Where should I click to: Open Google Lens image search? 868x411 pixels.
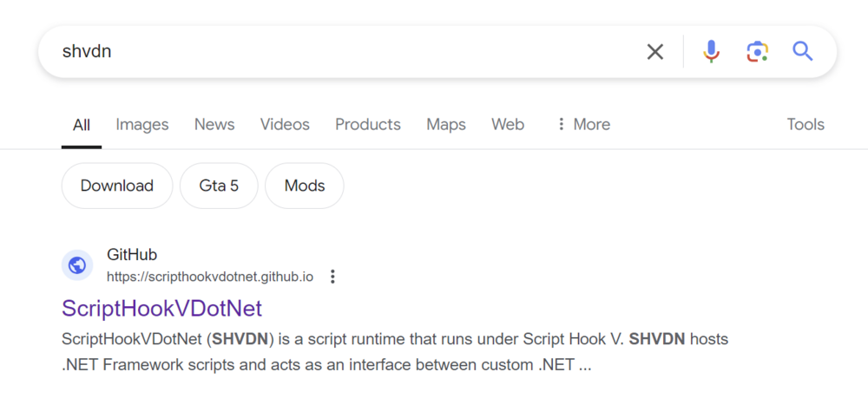[757, 52]
